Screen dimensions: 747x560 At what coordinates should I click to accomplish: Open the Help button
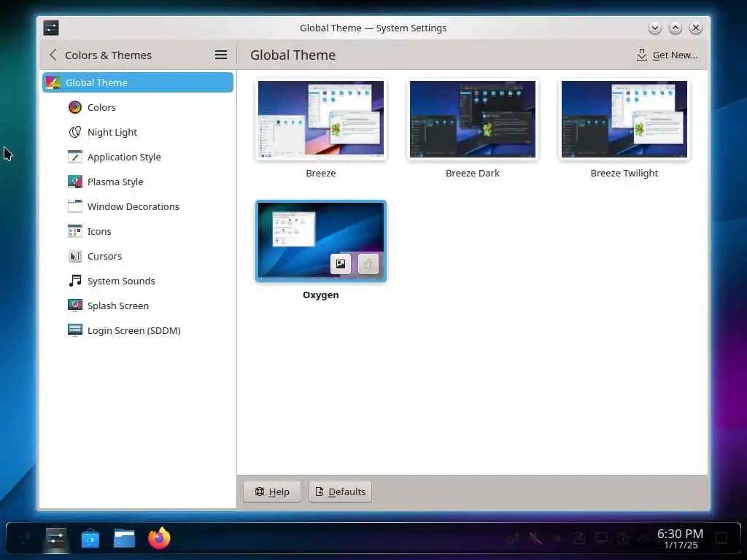[x=272, y=491]
